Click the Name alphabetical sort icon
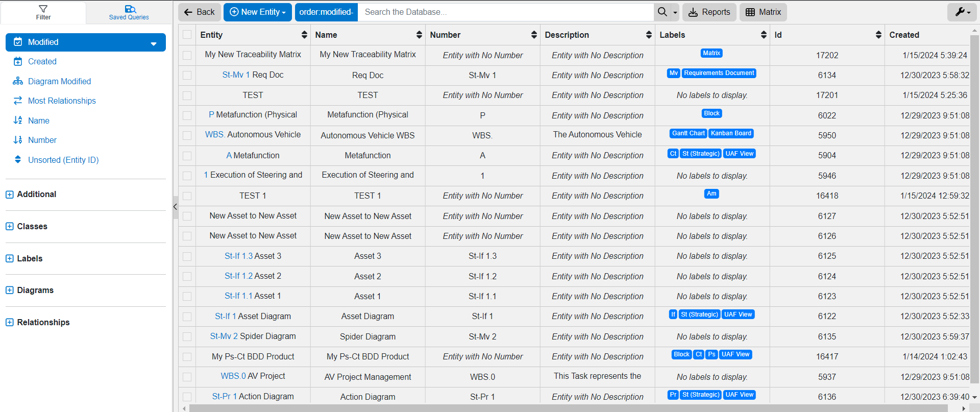This screenshot has width=980, height=412. click(x=18, y=120)
